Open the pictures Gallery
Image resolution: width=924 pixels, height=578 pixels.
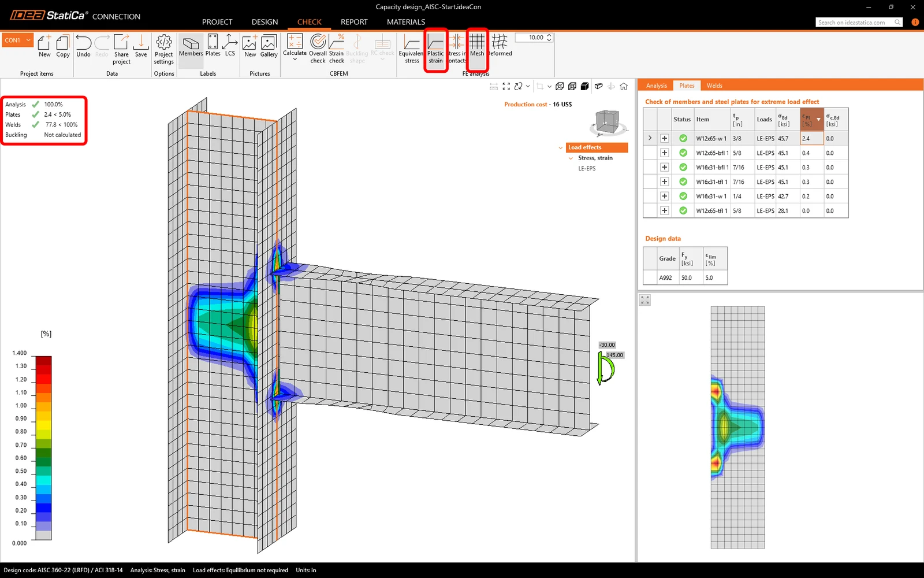click(269, 46)
